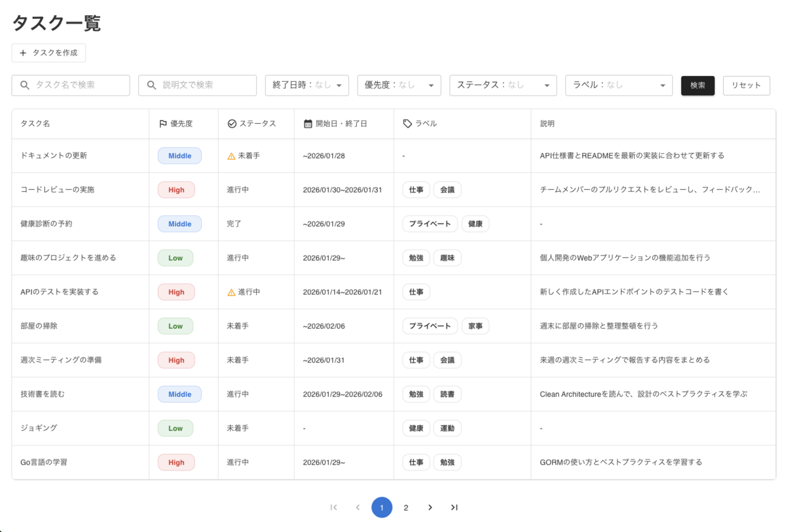
Task: Click description starting with GORMの使い方
Action: 621,463
